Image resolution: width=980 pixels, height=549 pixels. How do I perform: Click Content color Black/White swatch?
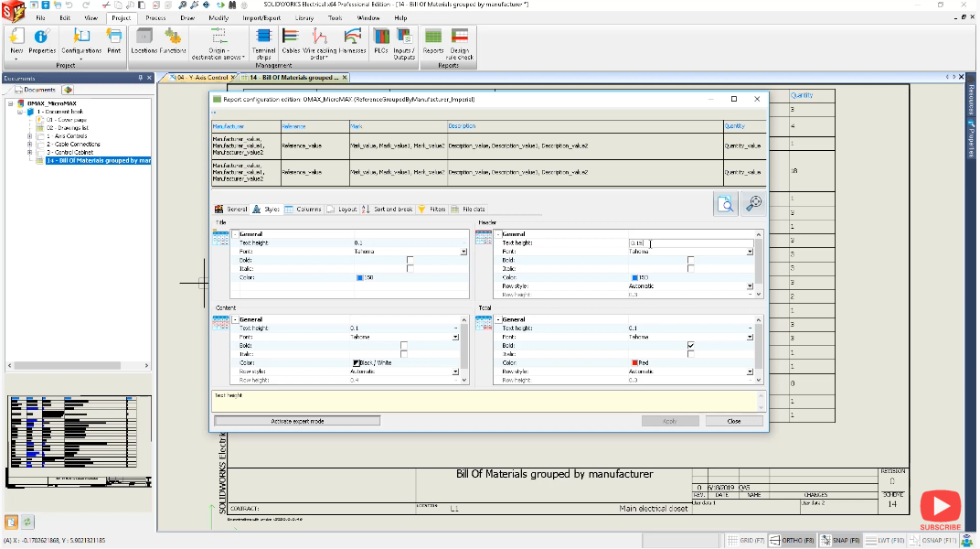click(x=357, y=362)
